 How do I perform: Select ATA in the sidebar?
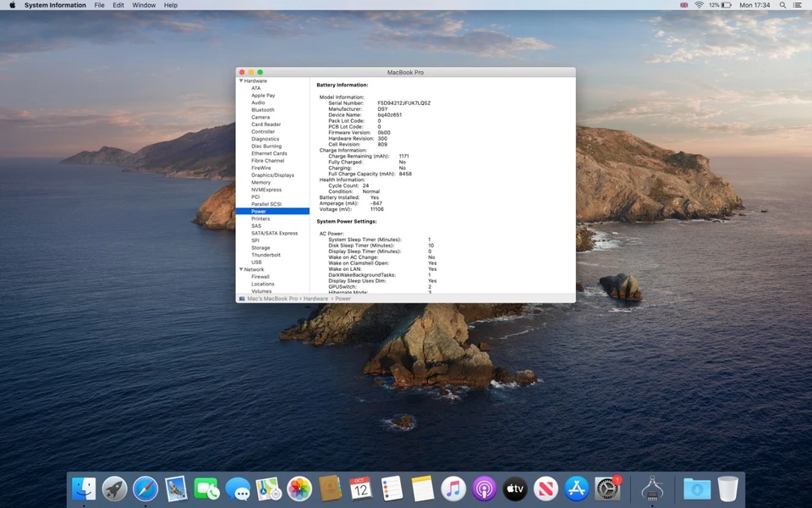click(255, 88)
